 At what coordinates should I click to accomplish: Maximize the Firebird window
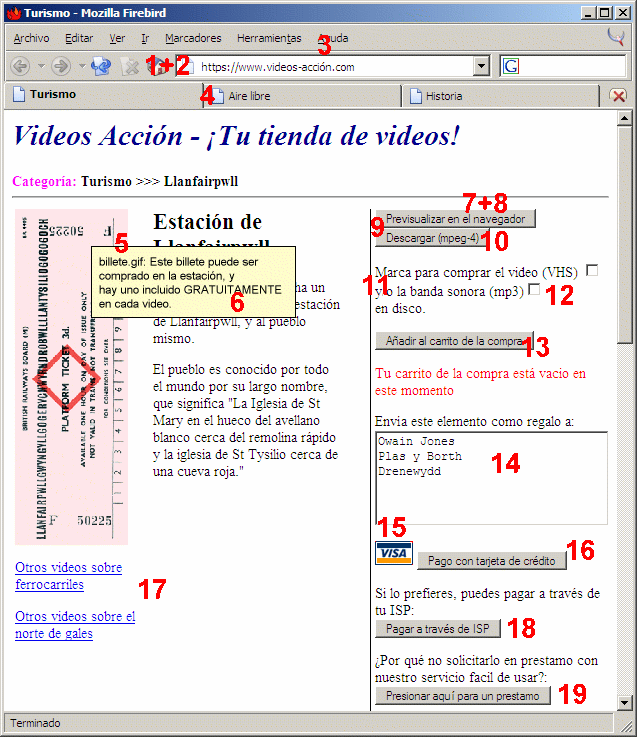click(605, 13)
